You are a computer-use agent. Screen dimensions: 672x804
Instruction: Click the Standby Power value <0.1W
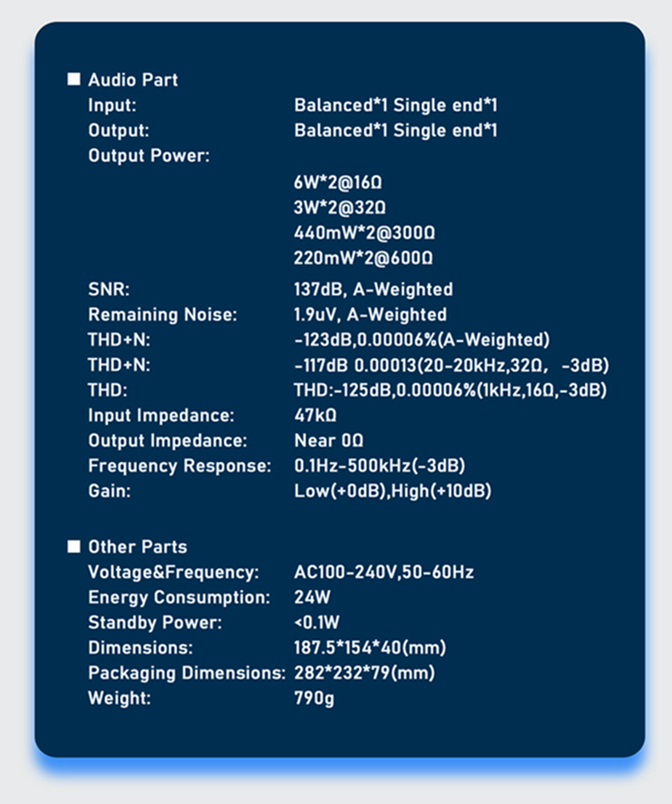(x=316, y=623)
